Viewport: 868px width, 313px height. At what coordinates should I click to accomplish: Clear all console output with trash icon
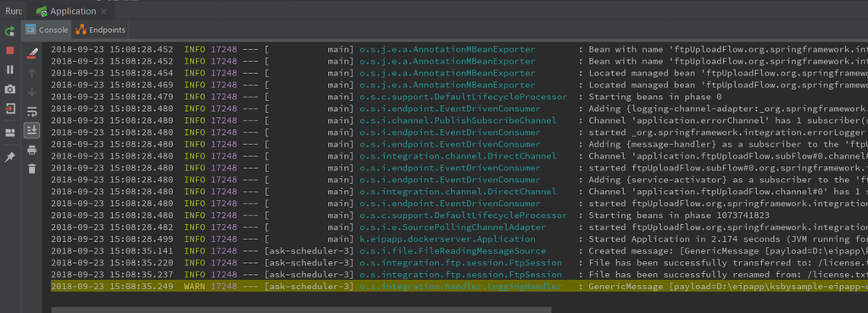coord(32,169)
